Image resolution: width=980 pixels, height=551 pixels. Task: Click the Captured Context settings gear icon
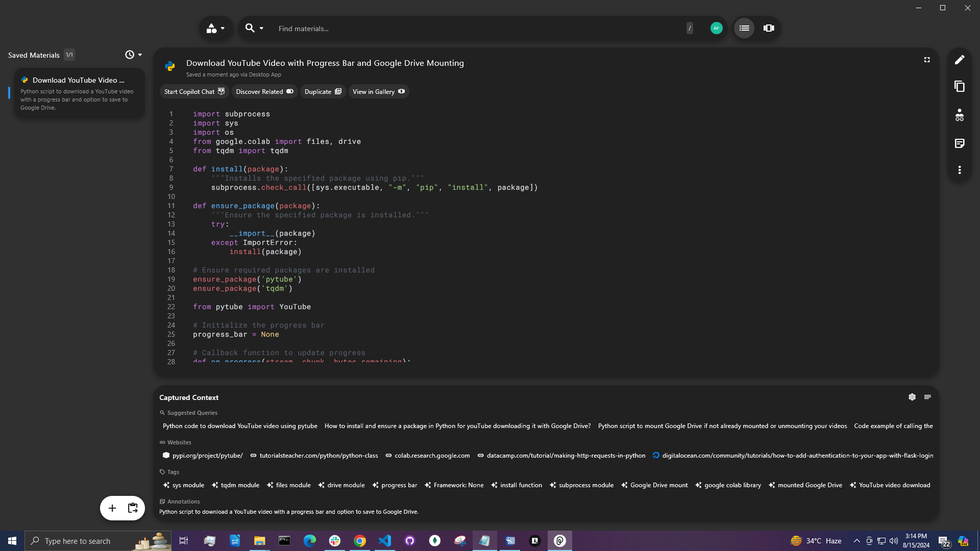[x=912, y=397]
